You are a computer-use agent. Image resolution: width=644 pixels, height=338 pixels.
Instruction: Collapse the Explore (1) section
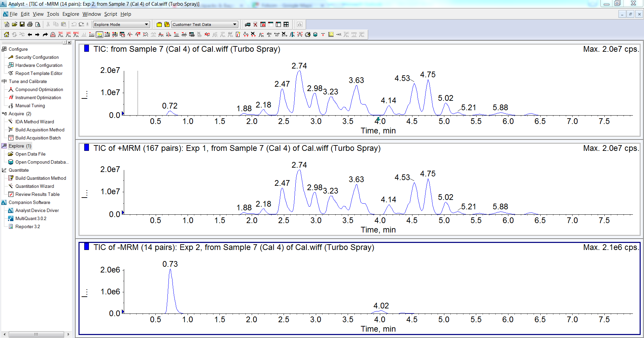4,146
